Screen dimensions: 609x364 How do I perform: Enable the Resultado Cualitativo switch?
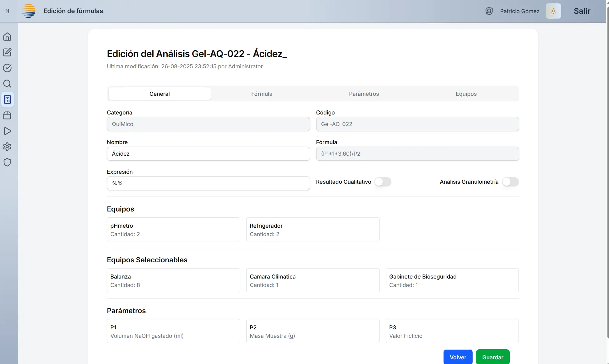383,182
